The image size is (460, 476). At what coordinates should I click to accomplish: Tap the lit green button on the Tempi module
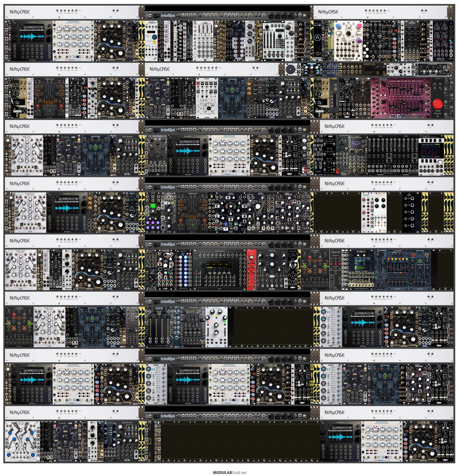(x=153, y=206)
